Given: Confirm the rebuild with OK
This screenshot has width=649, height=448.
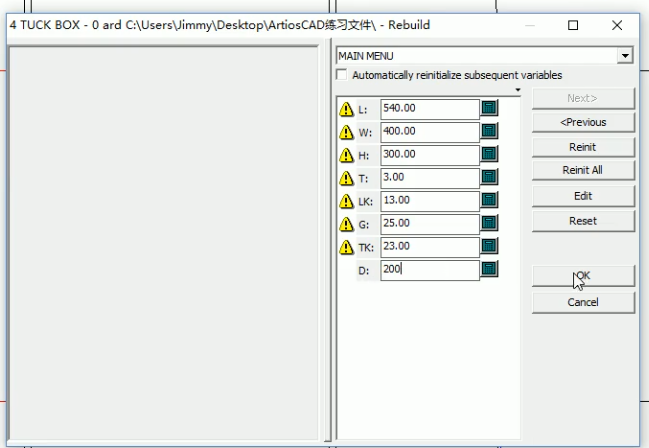Looking at the screenshot, I should pos(583,275).
